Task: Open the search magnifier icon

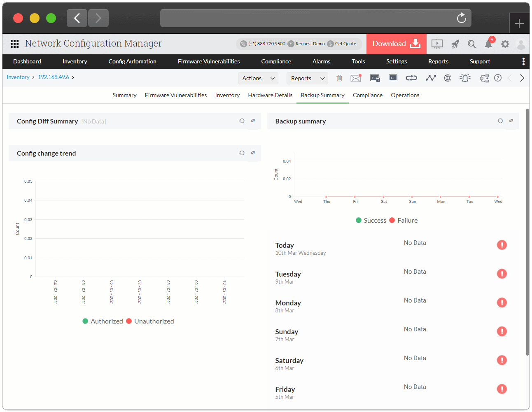Action: pyautogui.click(x=472, y=44)
